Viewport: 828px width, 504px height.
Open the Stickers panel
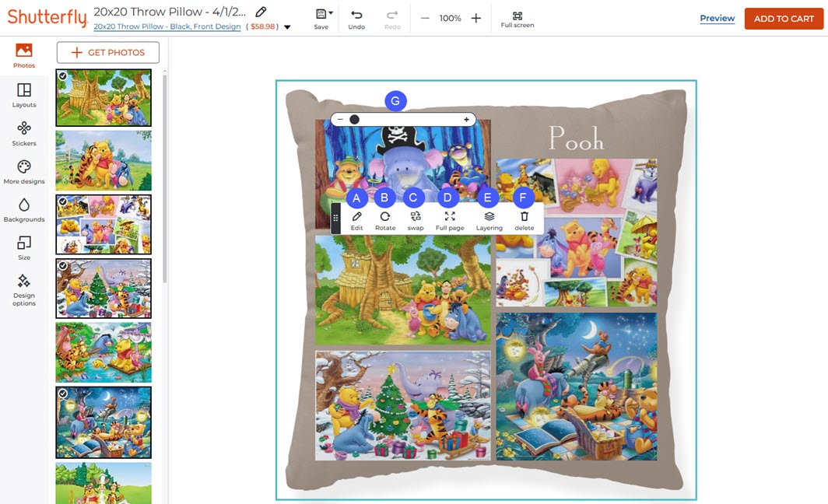24,134
